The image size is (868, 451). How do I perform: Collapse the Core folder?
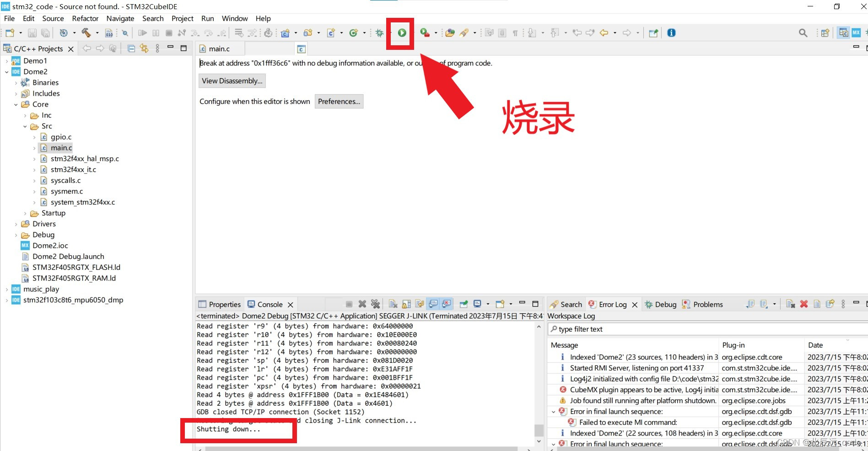(x=16, y=105)
